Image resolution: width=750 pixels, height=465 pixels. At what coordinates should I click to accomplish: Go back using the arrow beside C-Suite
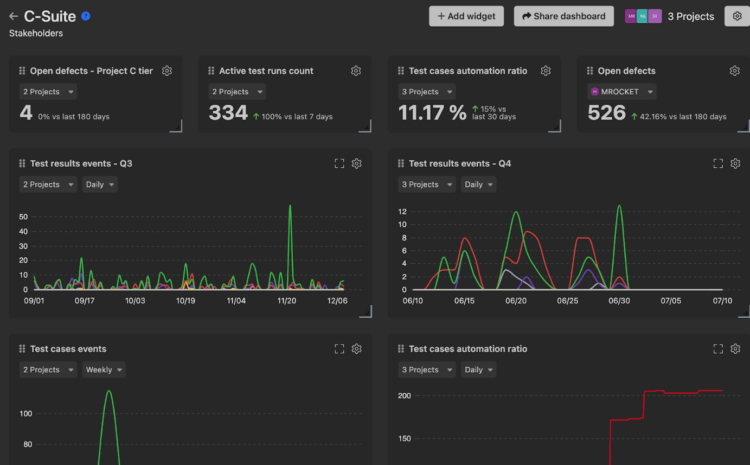[x=13, y=16]
